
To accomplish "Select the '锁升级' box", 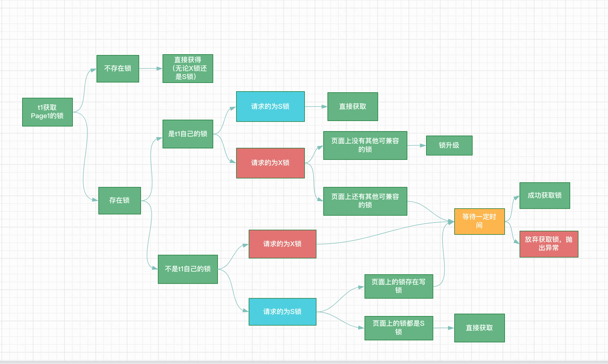I will [449, 145].
